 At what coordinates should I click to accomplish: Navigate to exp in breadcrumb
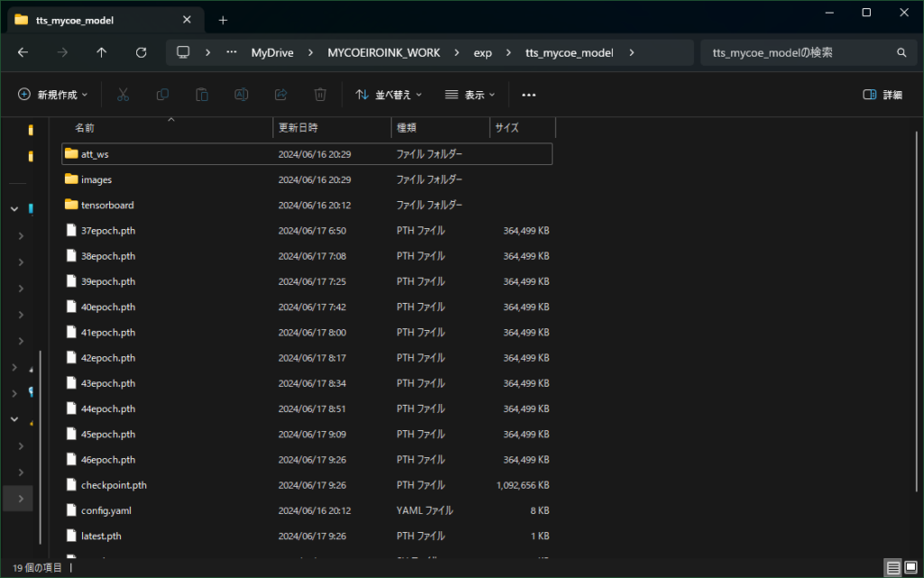[x=483, y=52]
